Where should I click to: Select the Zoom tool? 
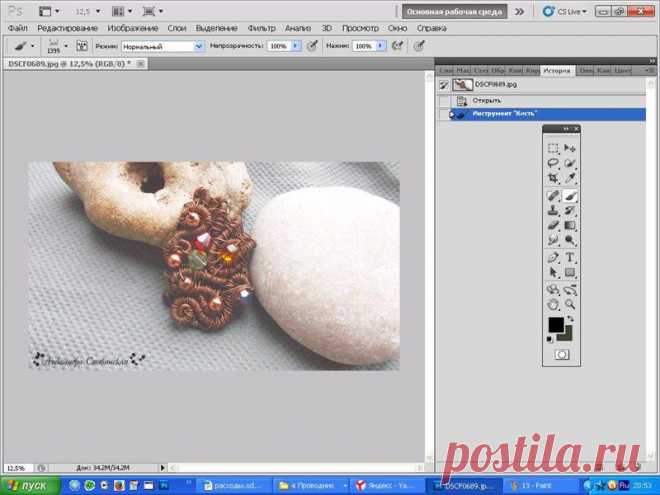570,304
